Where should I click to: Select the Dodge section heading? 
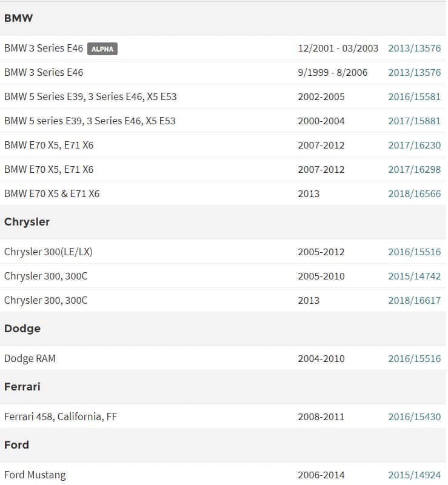pos(22,329)
